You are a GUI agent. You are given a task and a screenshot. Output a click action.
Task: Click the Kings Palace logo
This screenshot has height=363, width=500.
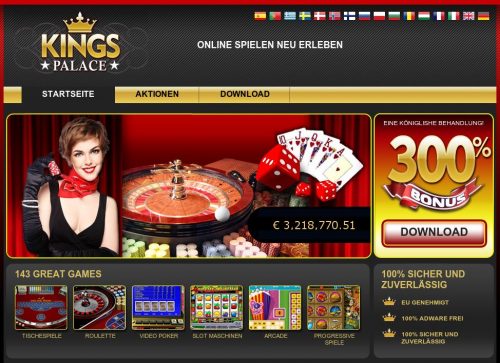tap(80, 43)
